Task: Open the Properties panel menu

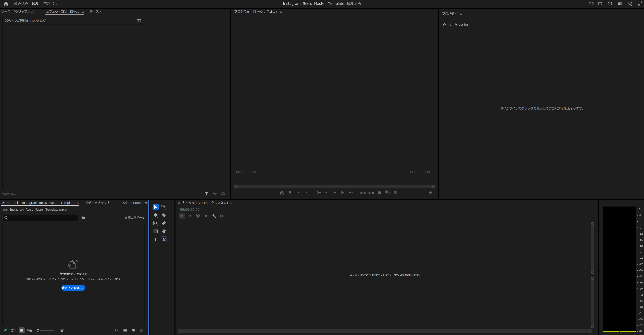Action: tap(461, 14)
